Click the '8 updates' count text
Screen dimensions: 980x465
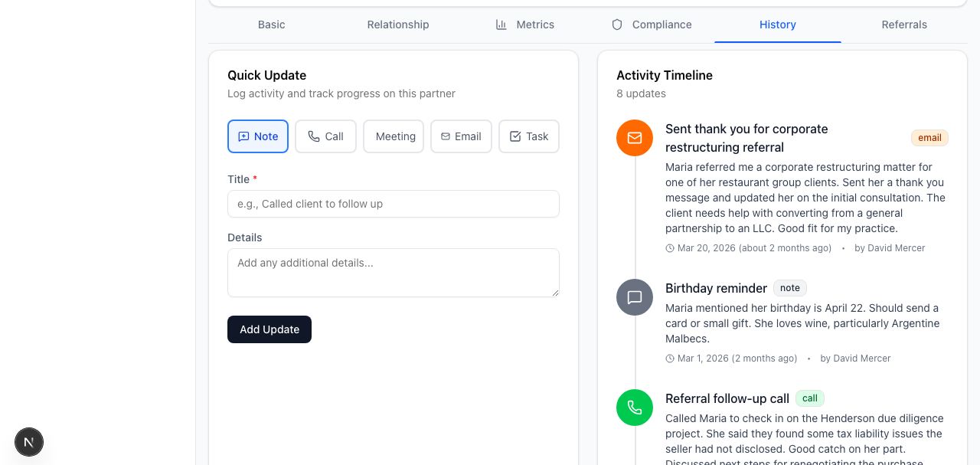tap(641, 93)
